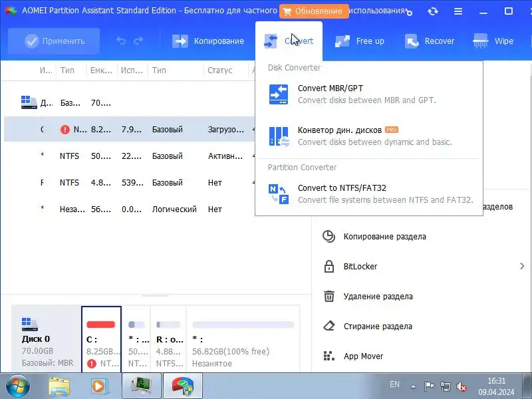Expand the BitLocker chevron arrow
The image size is (532, 399).
tap(522, 267)
